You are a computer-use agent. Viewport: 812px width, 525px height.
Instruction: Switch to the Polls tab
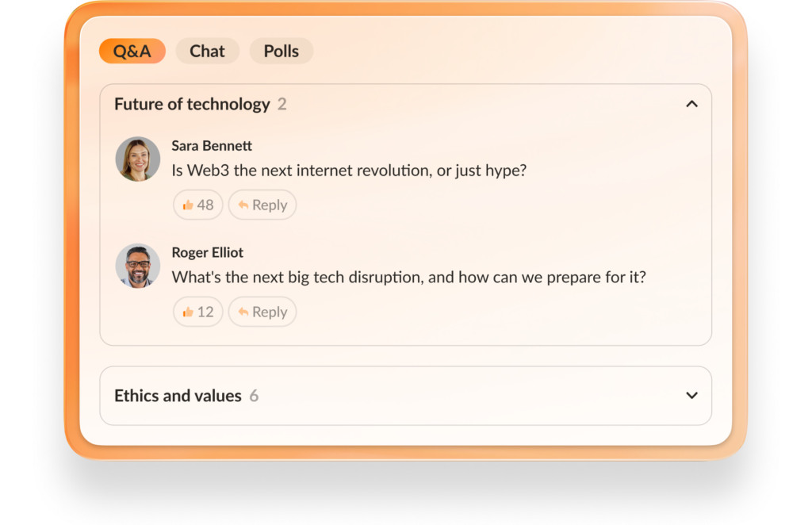(x=281, y=51)
